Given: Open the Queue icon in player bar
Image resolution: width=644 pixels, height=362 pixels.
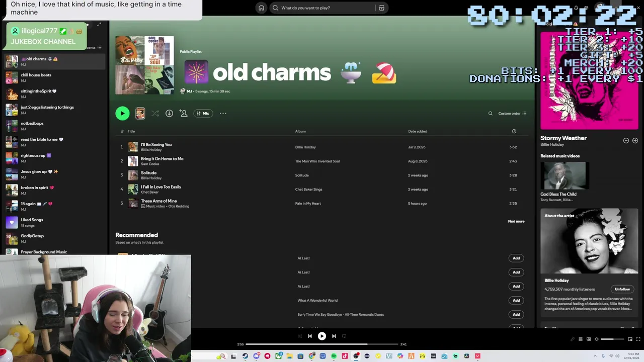Looking at the screenshot, I should pos(581,339).
